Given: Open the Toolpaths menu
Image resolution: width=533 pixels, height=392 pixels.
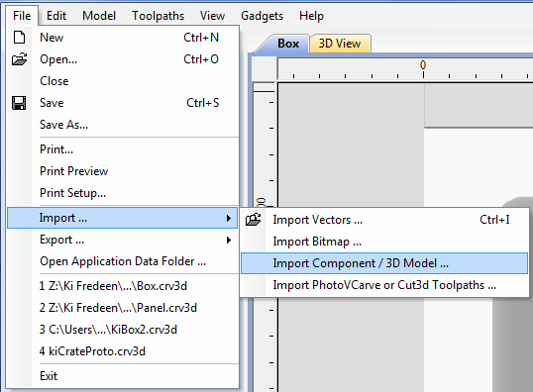Looking at the screenshot, I should tap(159, 16).
